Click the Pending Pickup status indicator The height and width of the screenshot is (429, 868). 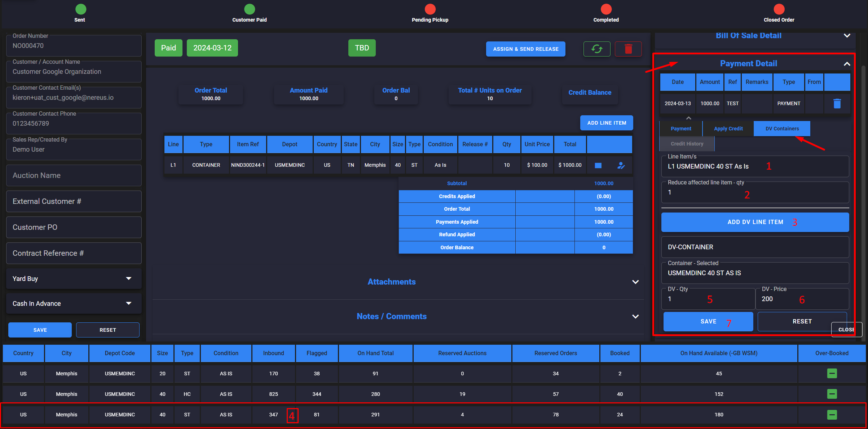click(430, 9)
